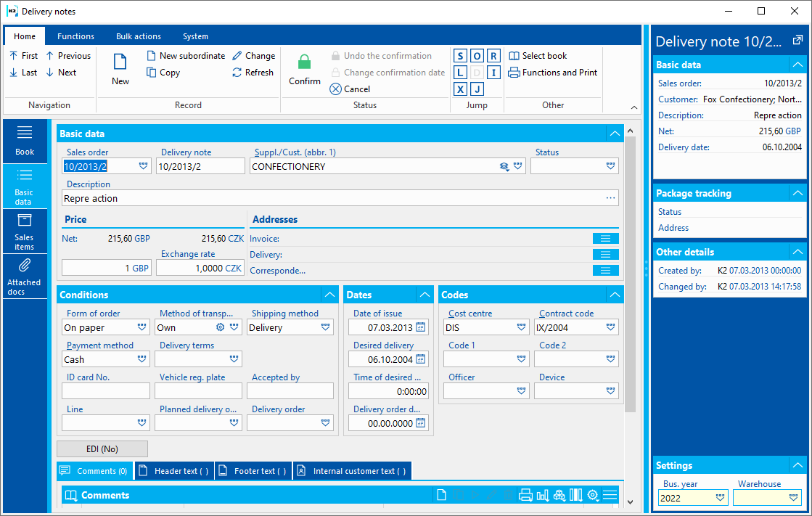Image resolution: width=812 pixels, height=516 pixels.
Task: Click New subordinate in the ribbon
Action: coord(186,56)
